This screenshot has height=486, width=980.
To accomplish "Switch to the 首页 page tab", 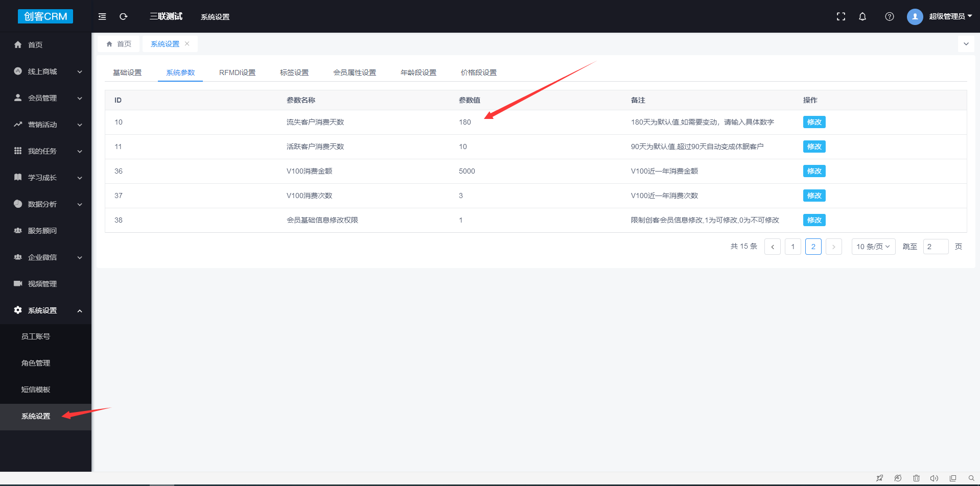I will pyautogui.click(x=119, y=44).
